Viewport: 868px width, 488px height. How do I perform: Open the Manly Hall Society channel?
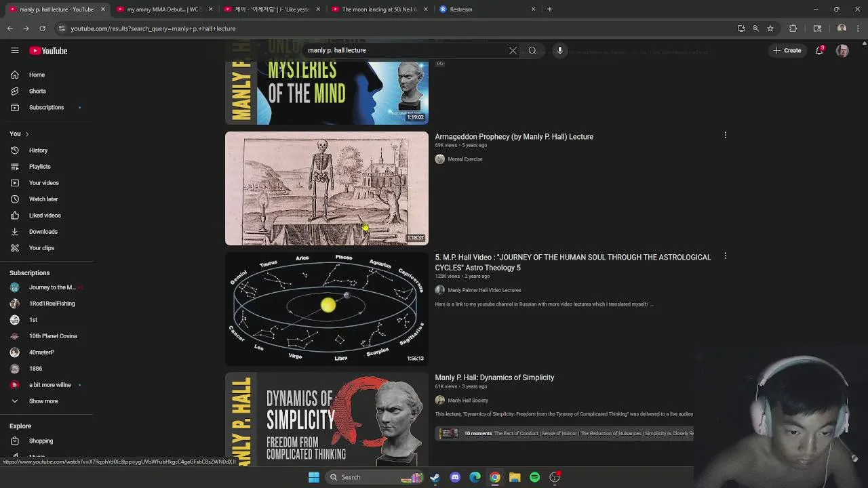point(468,401)
